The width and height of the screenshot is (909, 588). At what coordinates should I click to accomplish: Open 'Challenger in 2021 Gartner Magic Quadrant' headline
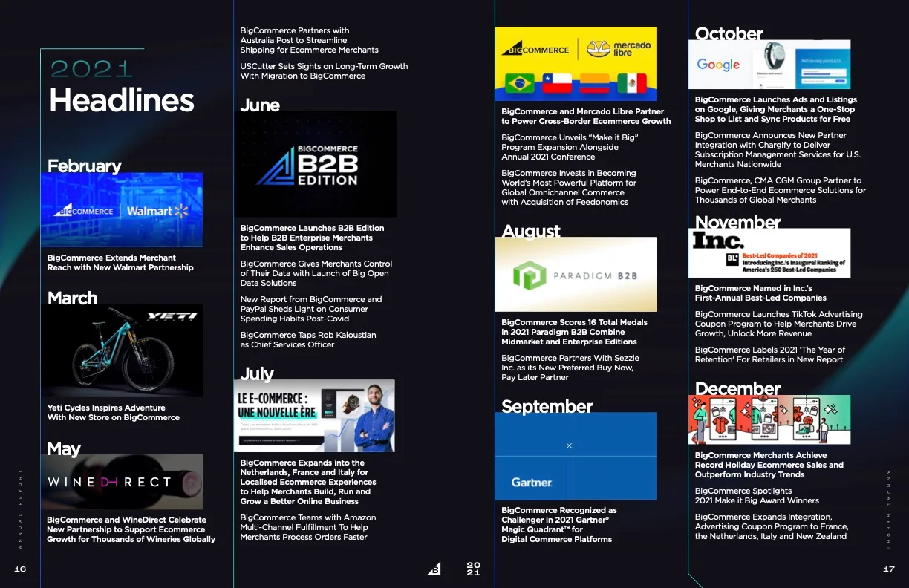tap(559, 525)
